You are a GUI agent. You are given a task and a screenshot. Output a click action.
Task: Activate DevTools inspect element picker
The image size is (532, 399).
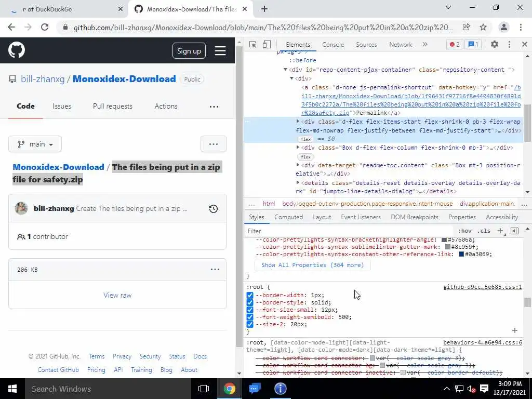(252, 45)
